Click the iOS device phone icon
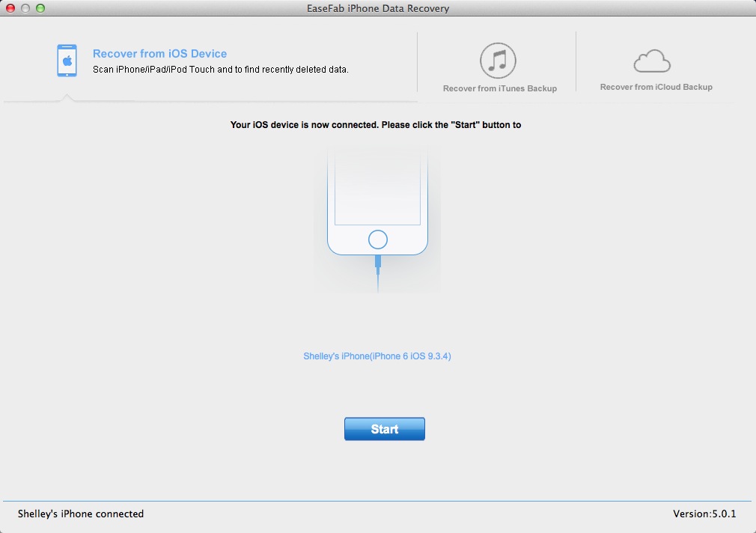The width and height of the screenshot is (756, 533). [x=67, y=61]
